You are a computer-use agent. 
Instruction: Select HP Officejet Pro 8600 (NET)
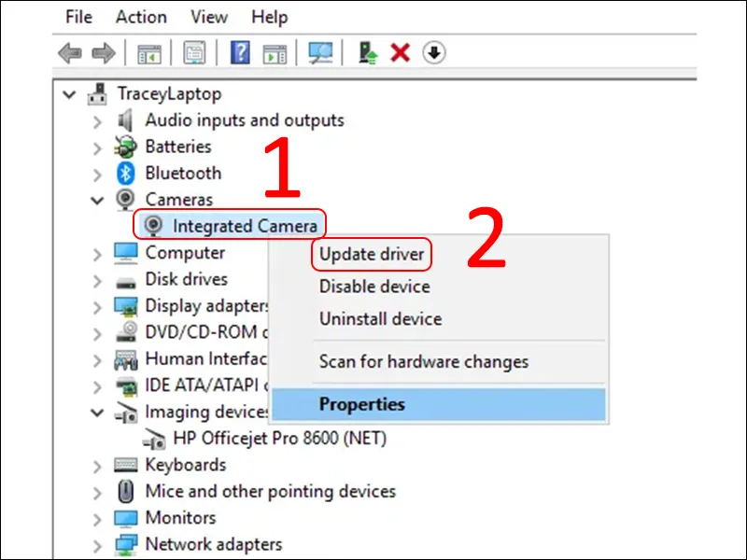coord(279,438)
